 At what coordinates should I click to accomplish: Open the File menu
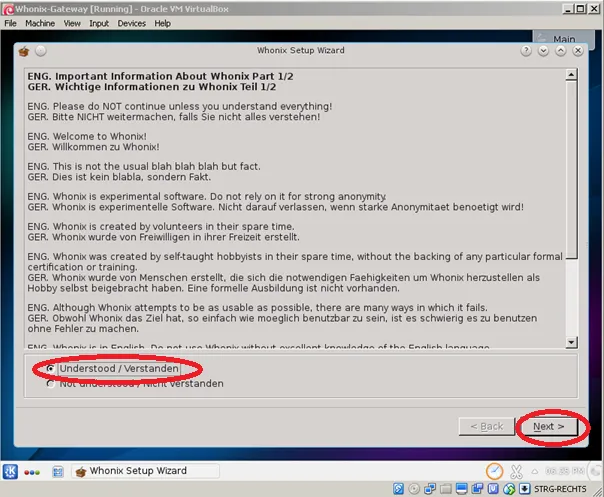pos(10,24)
